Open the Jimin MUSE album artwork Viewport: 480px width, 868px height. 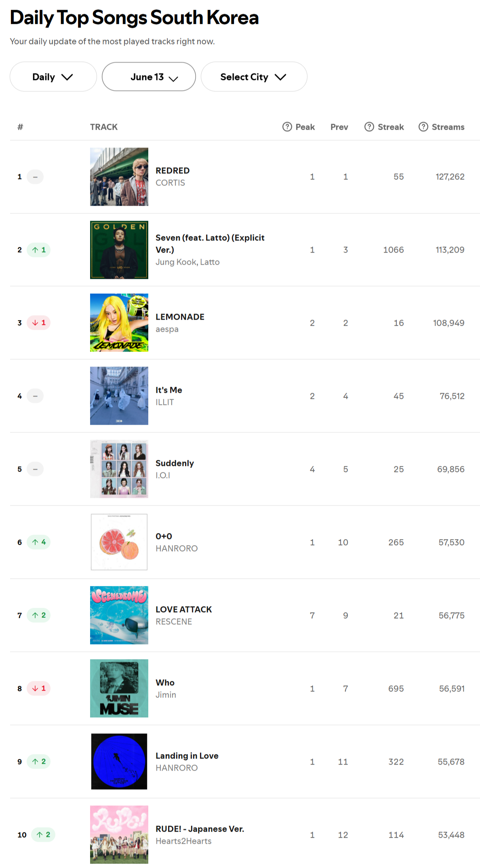(x=119, y=689)
